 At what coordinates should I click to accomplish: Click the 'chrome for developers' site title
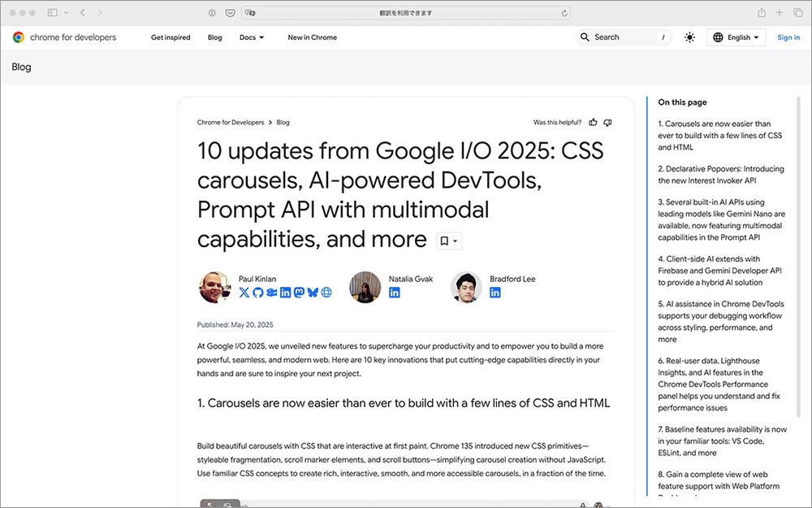[73, 37]
